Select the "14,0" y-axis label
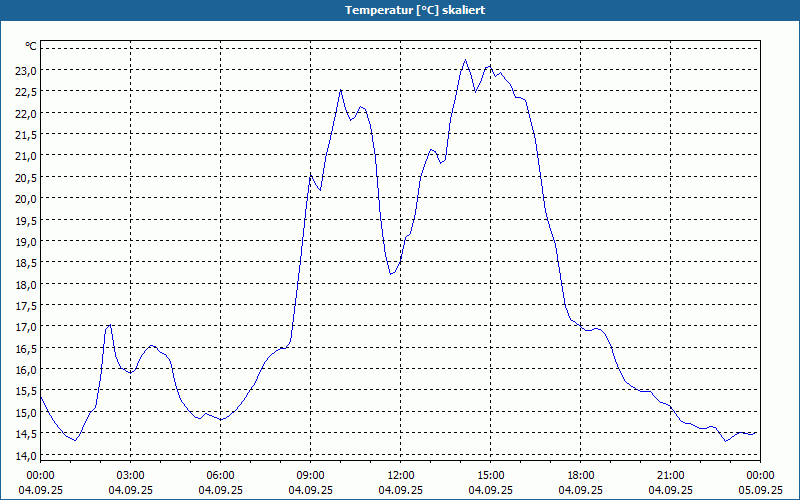This screenshot has width=800, height=500. pyautogui.click(x=26, y=456)
